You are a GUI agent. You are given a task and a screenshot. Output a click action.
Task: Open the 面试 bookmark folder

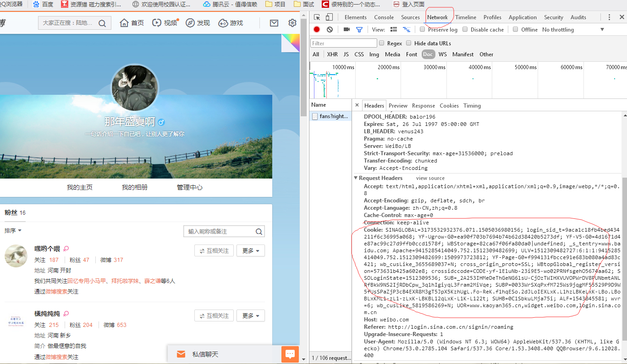[x=304, y=4]
